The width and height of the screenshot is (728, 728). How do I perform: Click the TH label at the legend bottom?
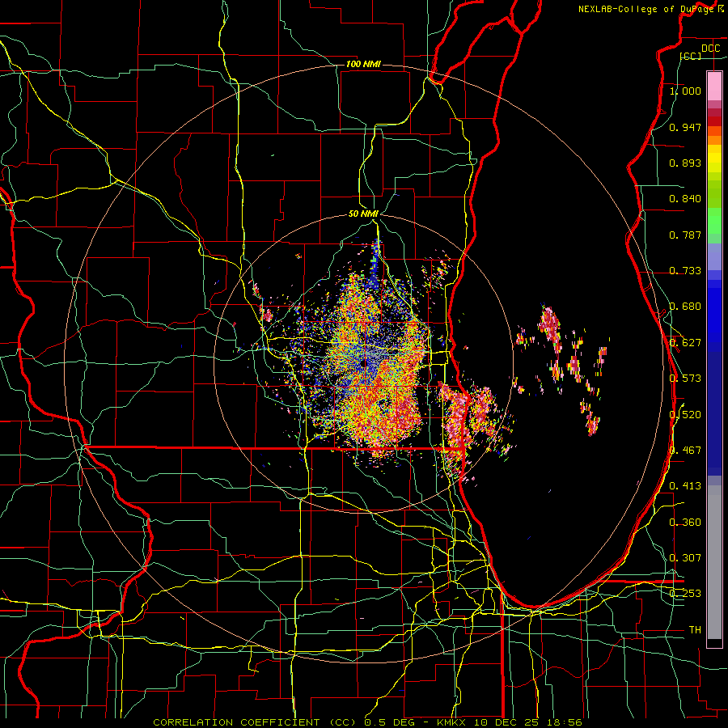695,630
